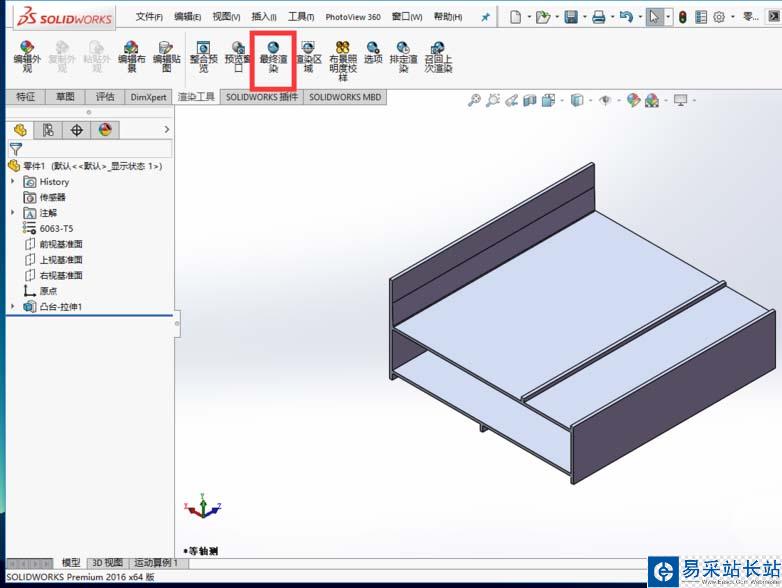The width and height of the screenshot is (782, 588).
Task: Expand the 注解 (Annotations) node
Action: [x=13, y=212]
